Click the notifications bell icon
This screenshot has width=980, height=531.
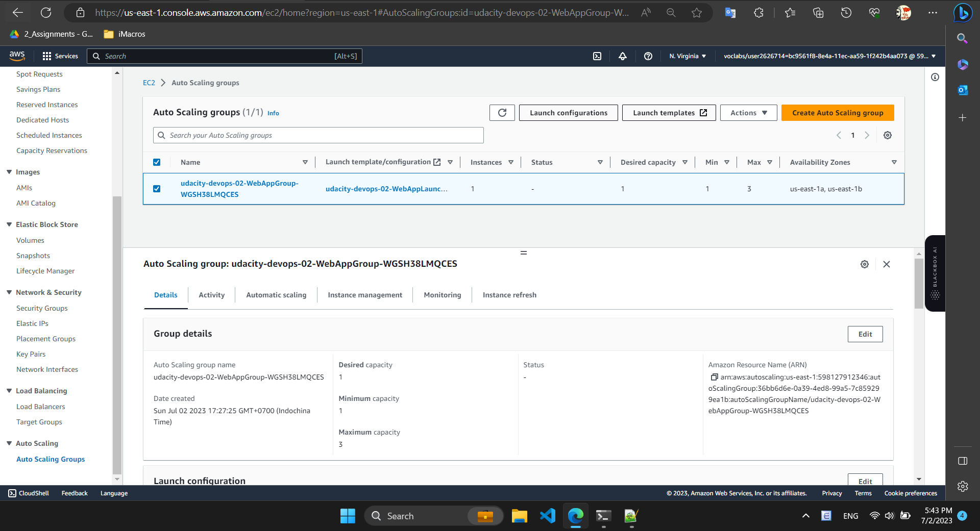[622, 56]
